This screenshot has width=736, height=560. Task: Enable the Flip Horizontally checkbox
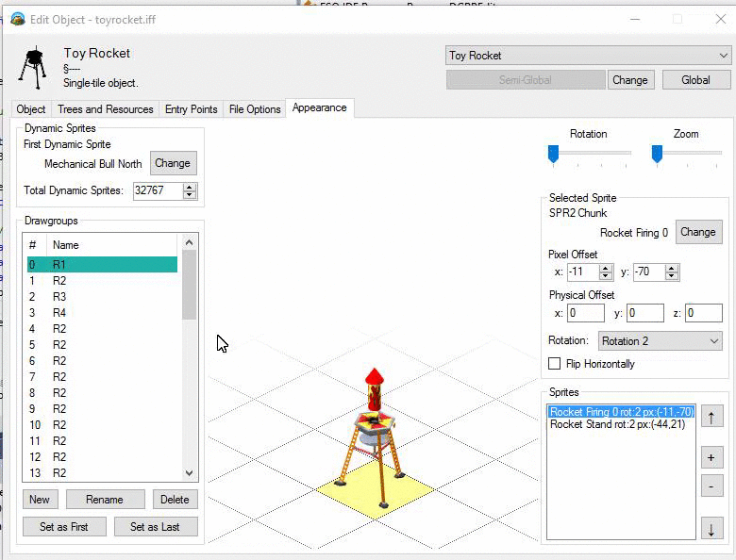pos(554,364)
